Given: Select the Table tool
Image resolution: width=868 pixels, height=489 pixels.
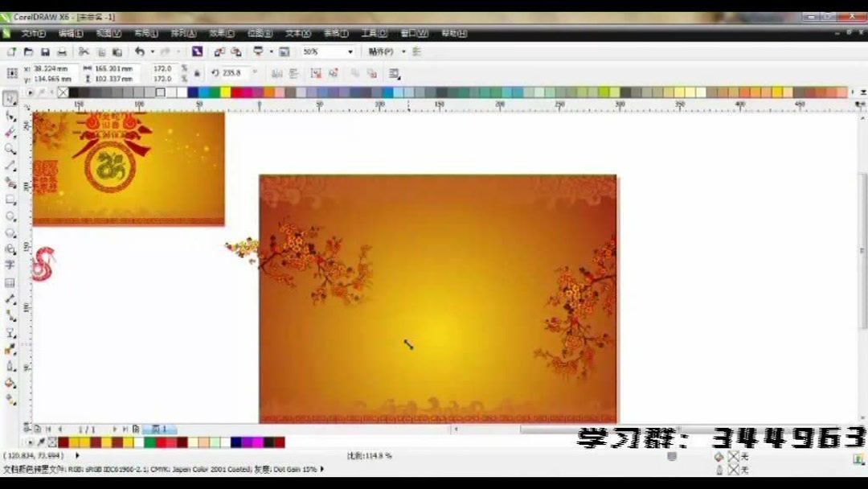Looking at the screenshot, I should 10,281.
